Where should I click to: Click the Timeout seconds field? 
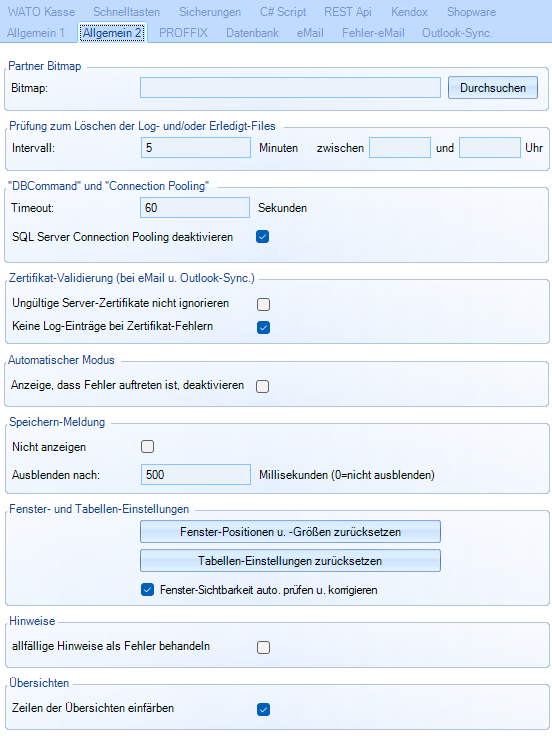195,207
